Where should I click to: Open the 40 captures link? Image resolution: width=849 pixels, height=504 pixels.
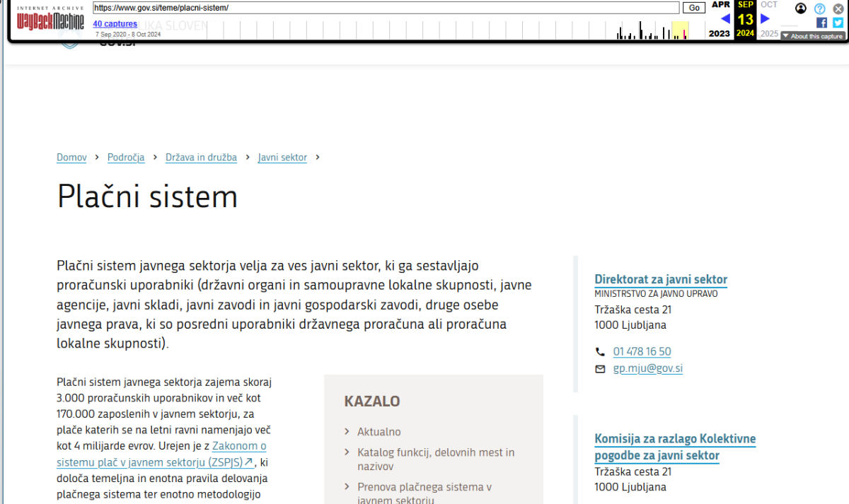click(x=115, y=24)
